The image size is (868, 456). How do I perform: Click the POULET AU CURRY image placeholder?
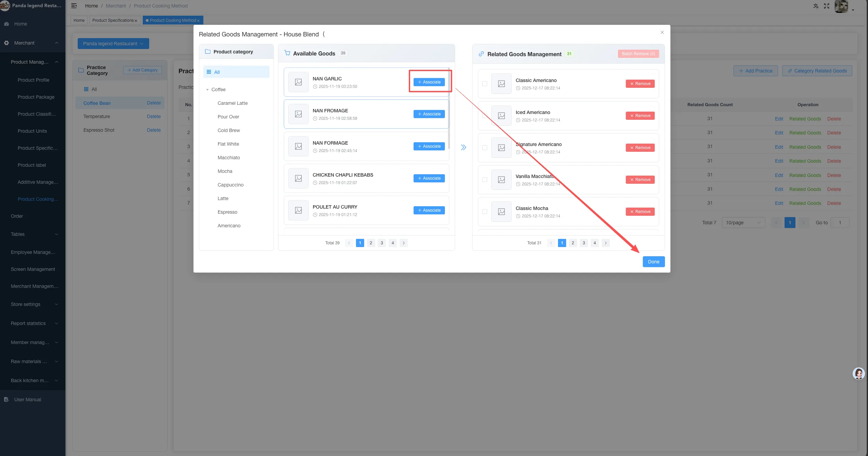298,210
